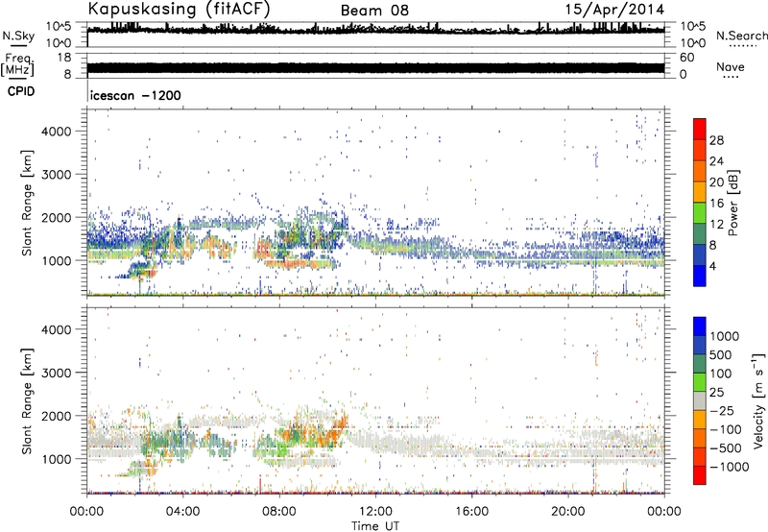Click the "4000" tick of the power panel
Viewport: 768px width, 532px height.
point(57,132)
